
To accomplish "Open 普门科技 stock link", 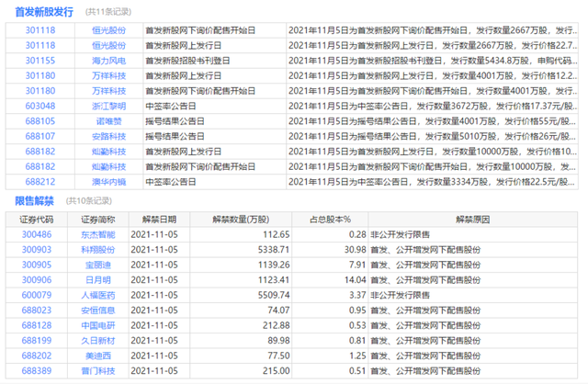I will pos(98,371).
